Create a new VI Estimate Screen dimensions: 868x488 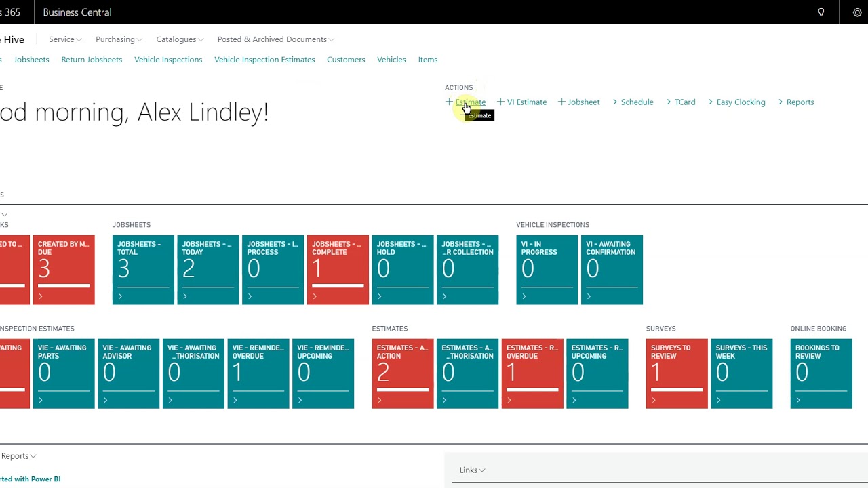(521, 102)
